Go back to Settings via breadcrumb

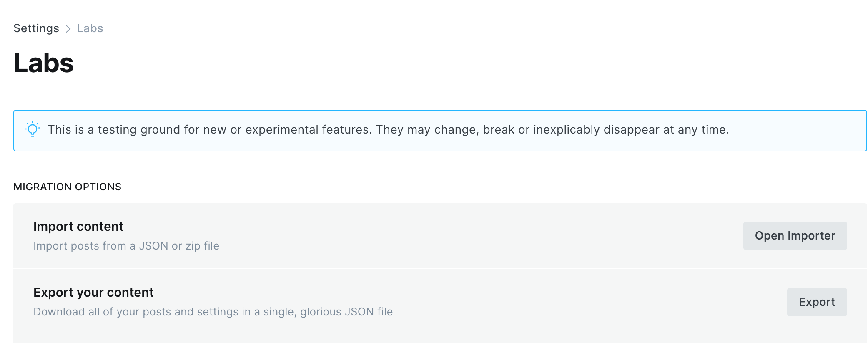click(x=36, y=28)
